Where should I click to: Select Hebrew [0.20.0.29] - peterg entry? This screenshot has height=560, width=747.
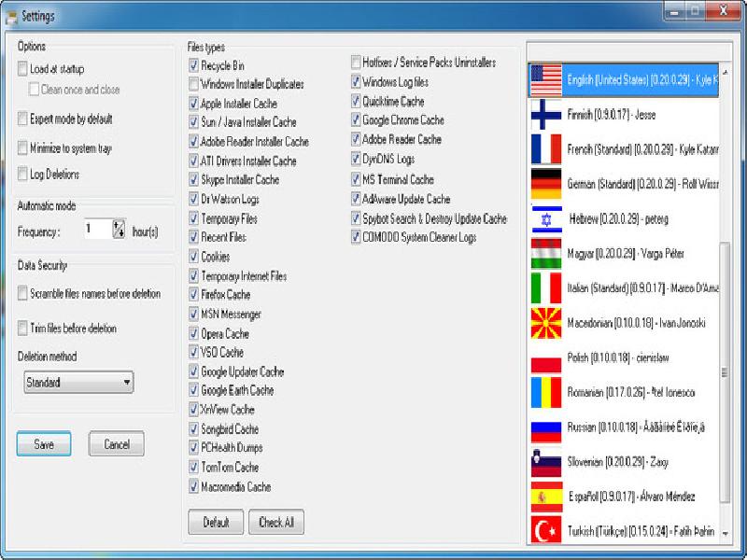coord(624,219)
